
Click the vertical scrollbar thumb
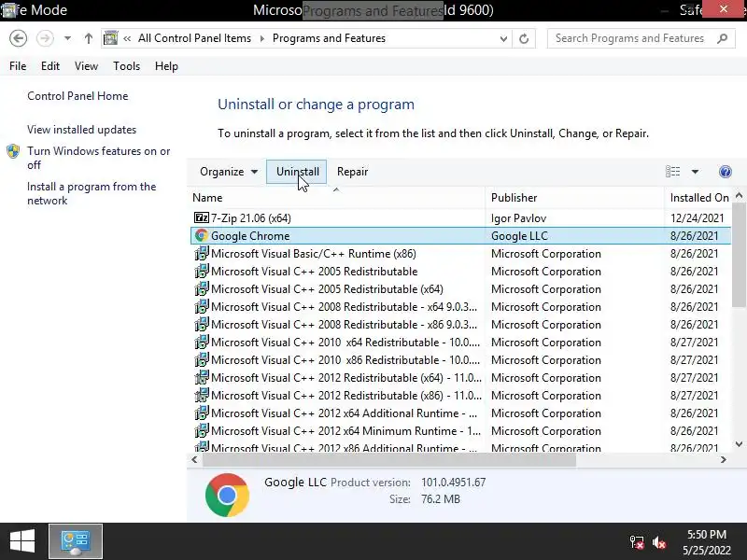[739, 255]
